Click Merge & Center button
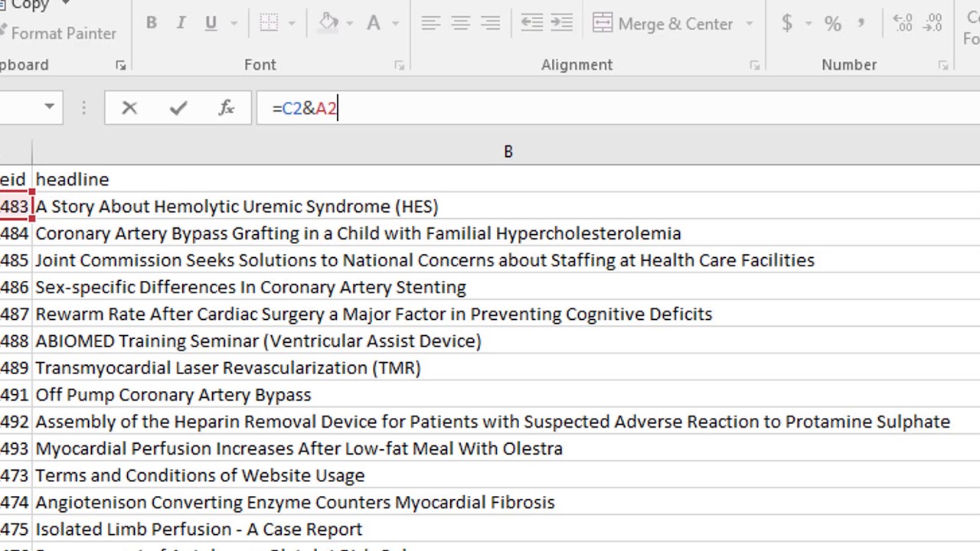980x551 pixels. 663,24
